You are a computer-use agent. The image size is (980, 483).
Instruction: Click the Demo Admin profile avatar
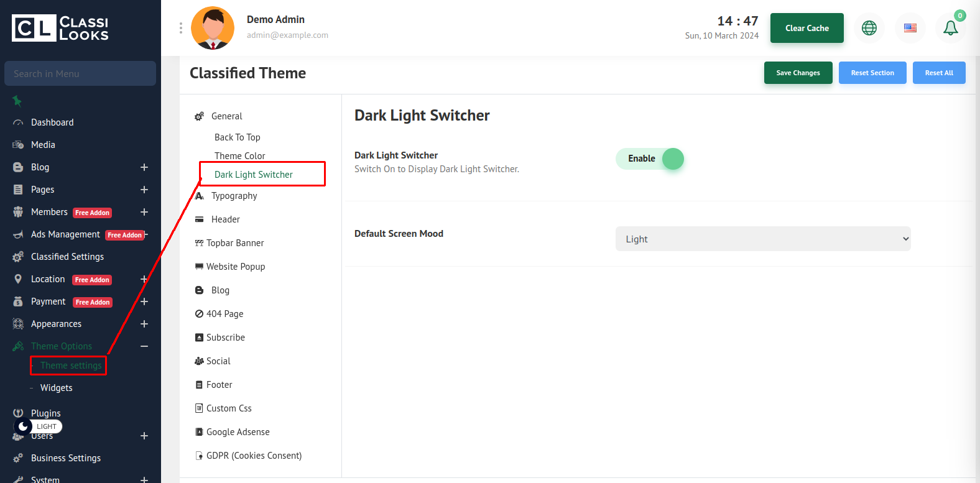click(x=213, y=28)
